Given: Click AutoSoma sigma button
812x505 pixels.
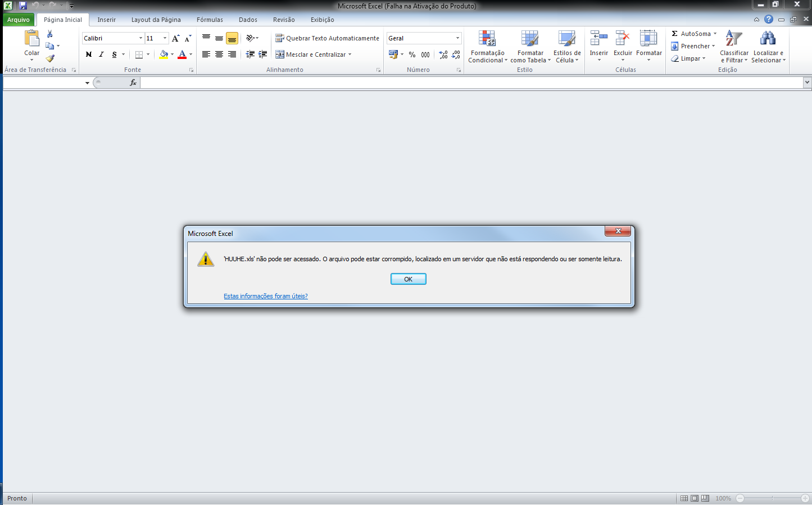Looking at the screenshot, I should [691, 34].
